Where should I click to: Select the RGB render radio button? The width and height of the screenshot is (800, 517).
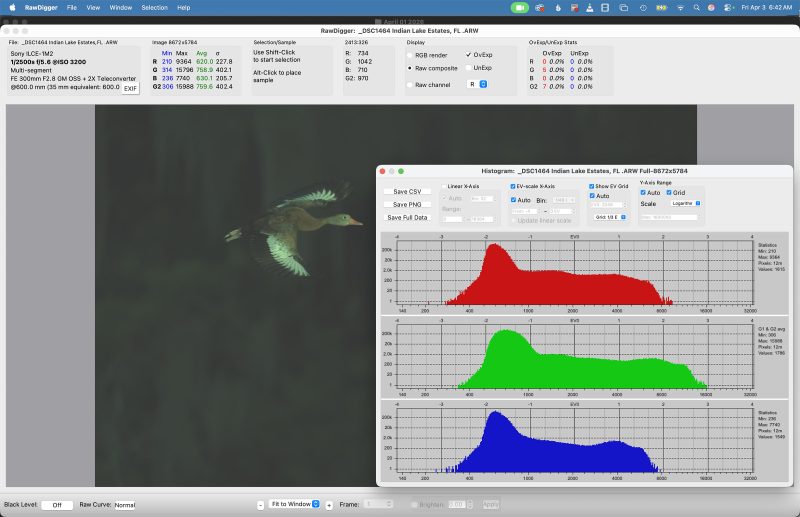click(411, 54)
